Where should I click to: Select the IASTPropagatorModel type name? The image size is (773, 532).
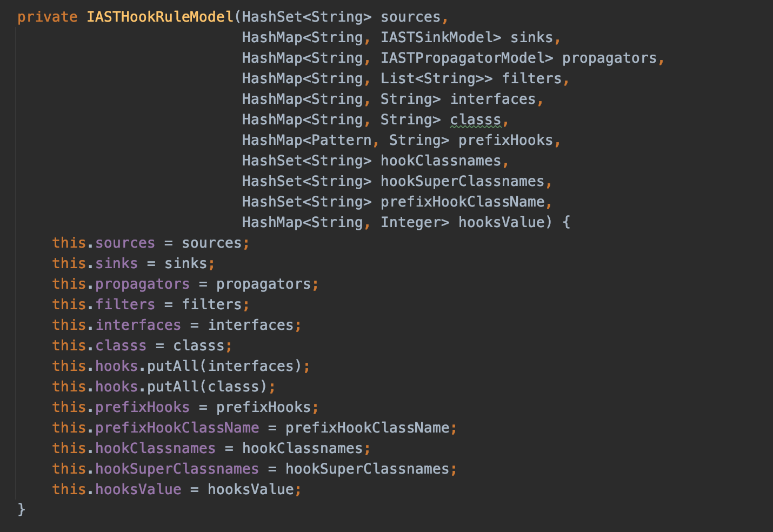467,58
